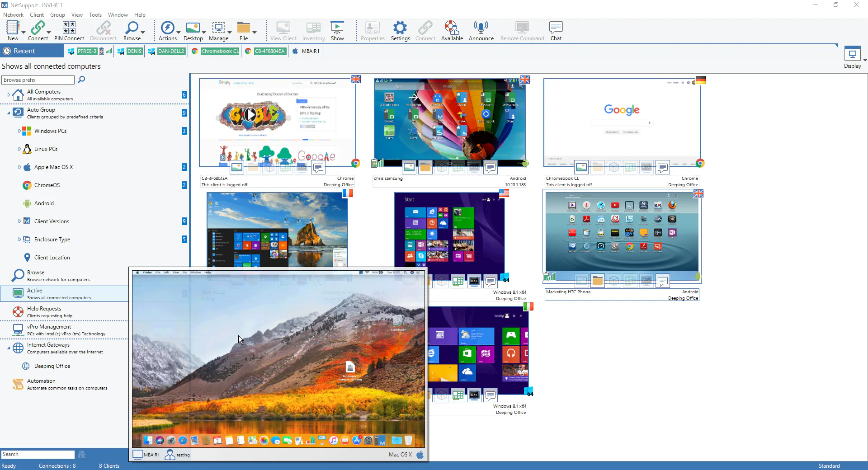This screenshot has width=868, height=470.
Task: Select the Deeping Office gateway
Action: point(52,366)
